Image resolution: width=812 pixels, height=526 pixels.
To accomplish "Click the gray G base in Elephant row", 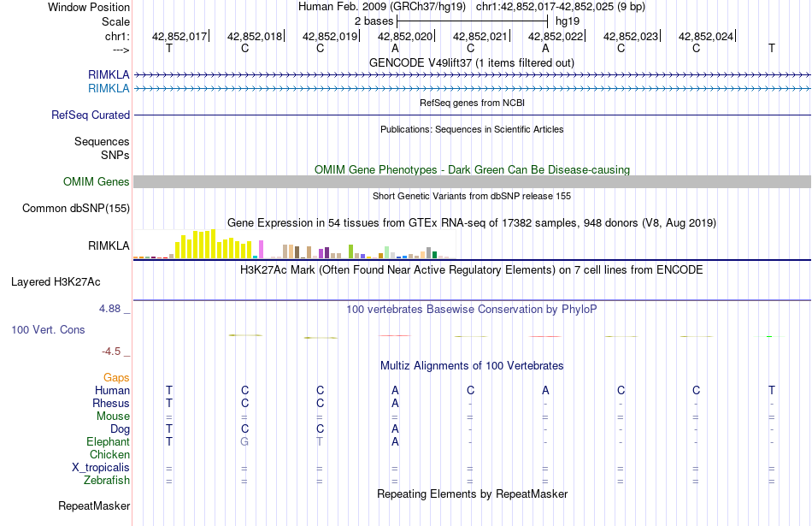I will [244, 442].
